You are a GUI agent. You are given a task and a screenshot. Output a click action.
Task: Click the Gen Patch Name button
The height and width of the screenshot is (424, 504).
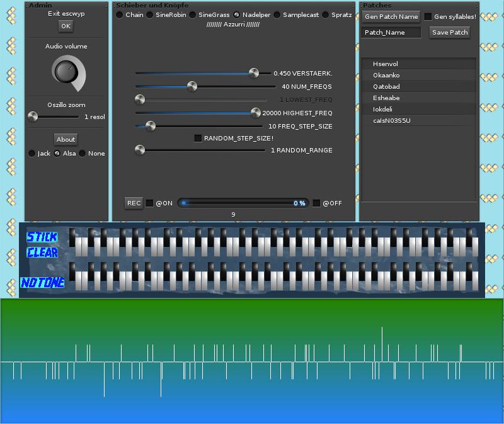391,17
